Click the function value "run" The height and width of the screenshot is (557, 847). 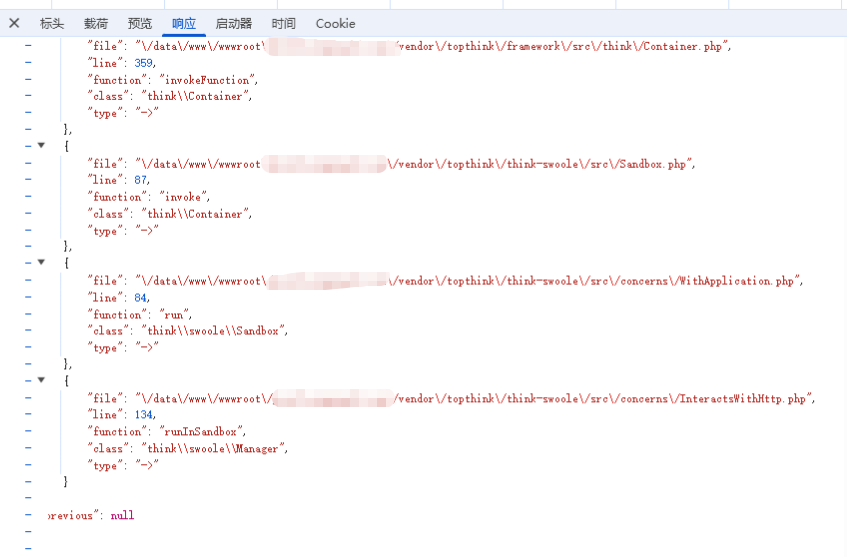point(173,314)
